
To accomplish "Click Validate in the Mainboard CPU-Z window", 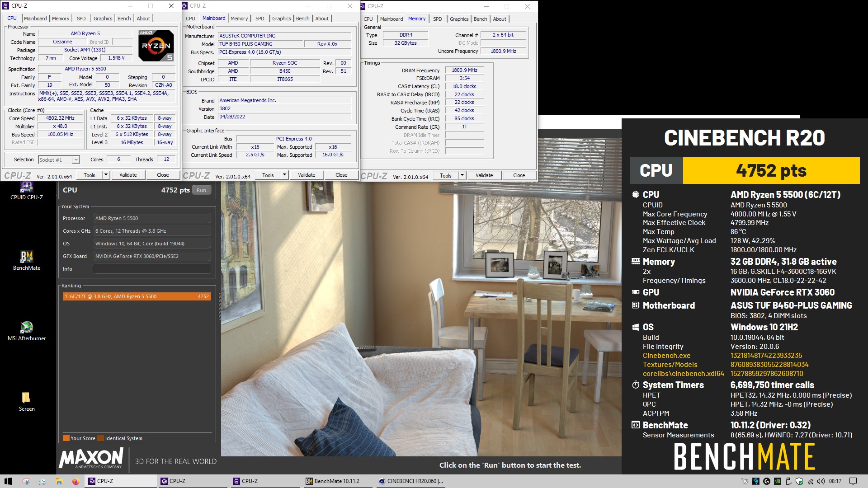I will pyautogui.click(x=307, y=175).
